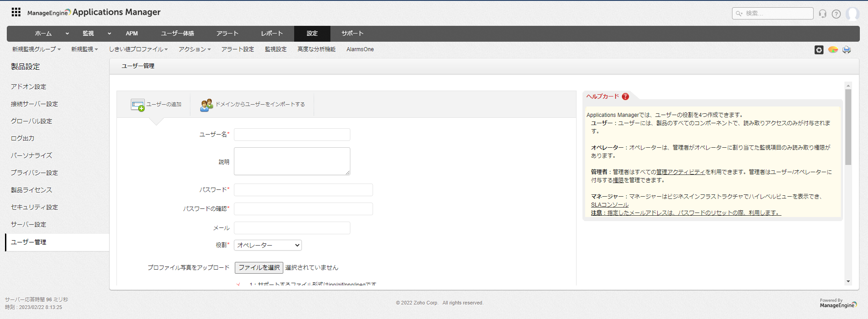Click the scrollbar up arrow
The image size is (868, 319).
click(x=848, y=86)
